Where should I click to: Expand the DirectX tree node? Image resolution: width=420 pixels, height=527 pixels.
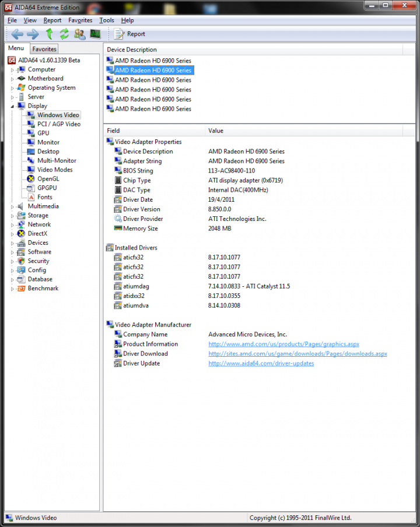tap(12, 234)
